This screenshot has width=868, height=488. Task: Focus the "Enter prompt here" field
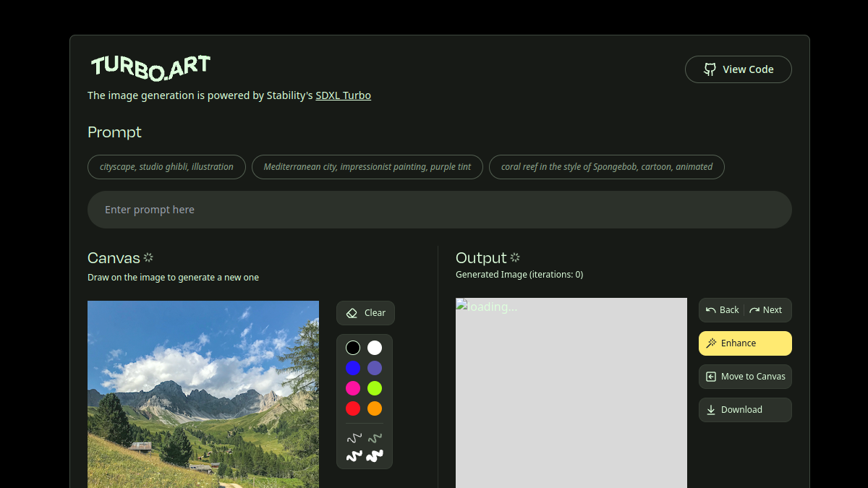pyautogui.click(x=440, y=210)
